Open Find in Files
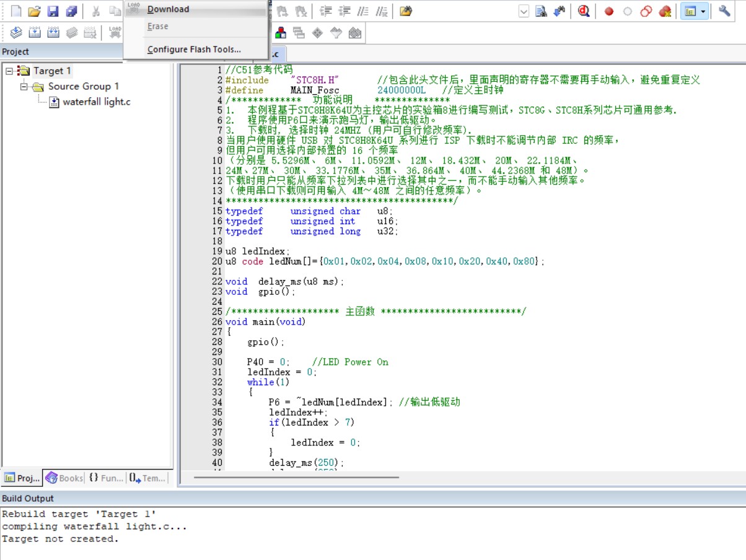 pyautogui.click(x=406, y=11)
